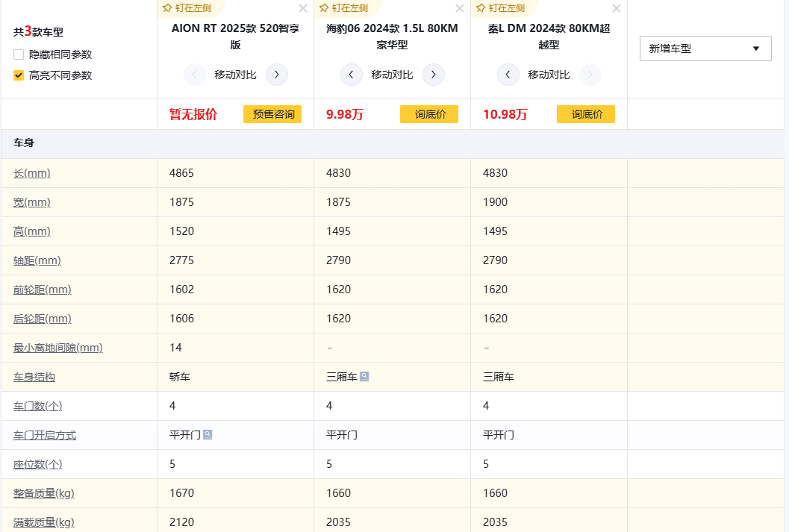Viewport: 789px width, 532px height.
Task: Move AION RT column right
Action: click(277, 75)
